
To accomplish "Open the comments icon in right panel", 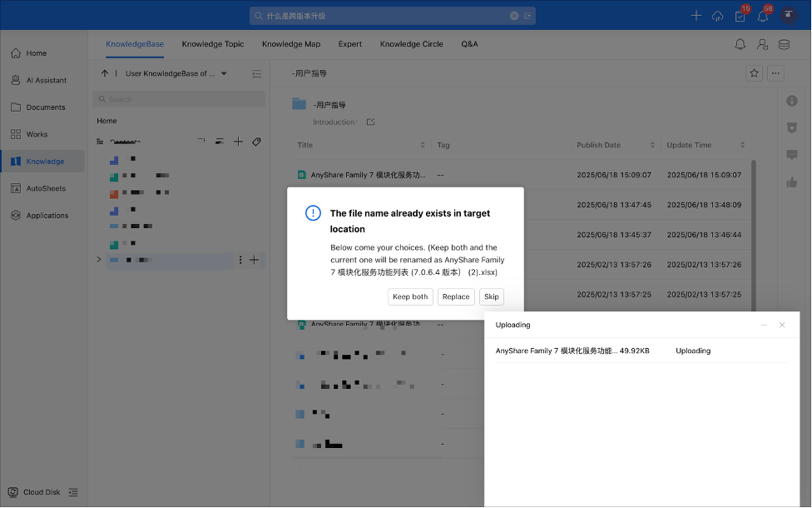I will tap(792, 155).
